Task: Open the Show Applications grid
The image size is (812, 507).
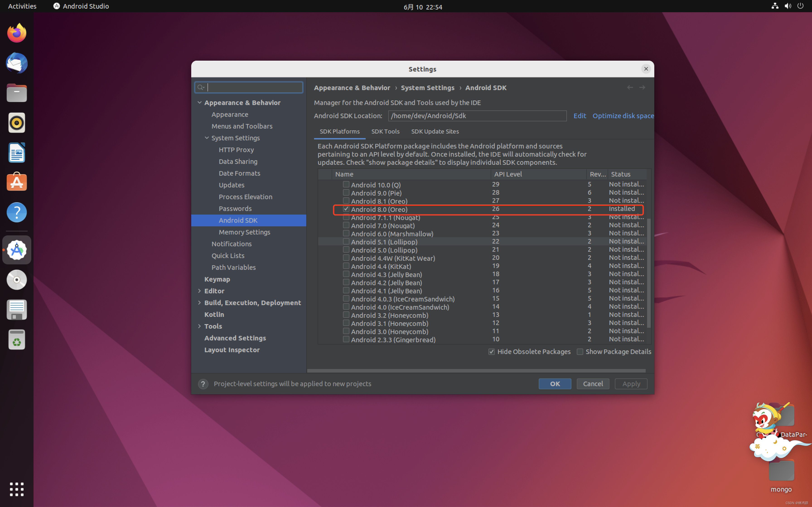Action: (x=17, y=489)
